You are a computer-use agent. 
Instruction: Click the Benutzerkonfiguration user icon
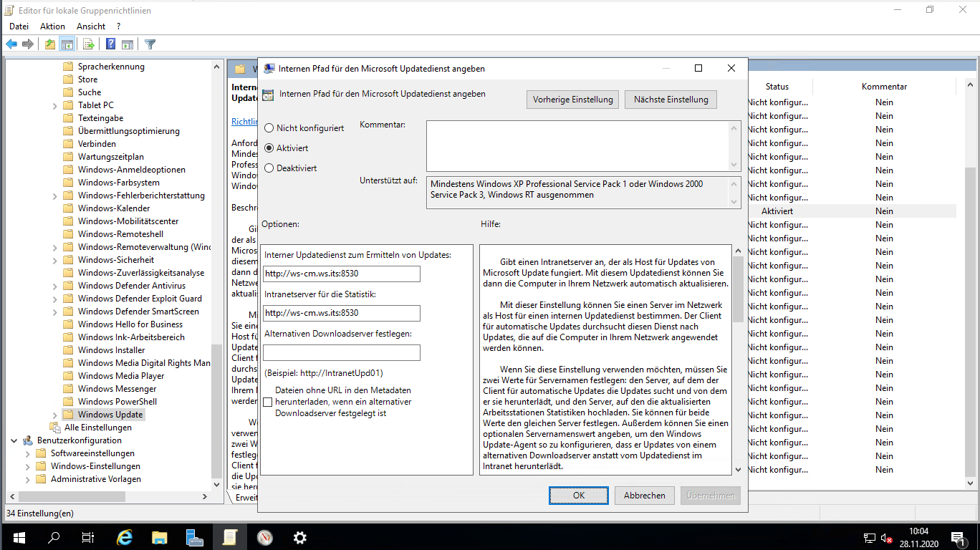pos(28,440)
